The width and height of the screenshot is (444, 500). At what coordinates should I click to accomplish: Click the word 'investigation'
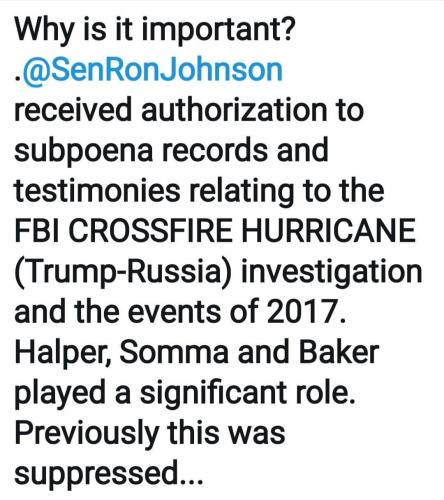click(331, 272)
